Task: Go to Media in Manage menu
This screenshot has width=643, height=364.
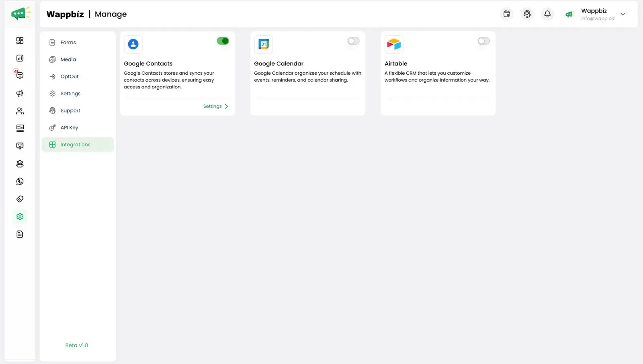Action: (78, 59)
